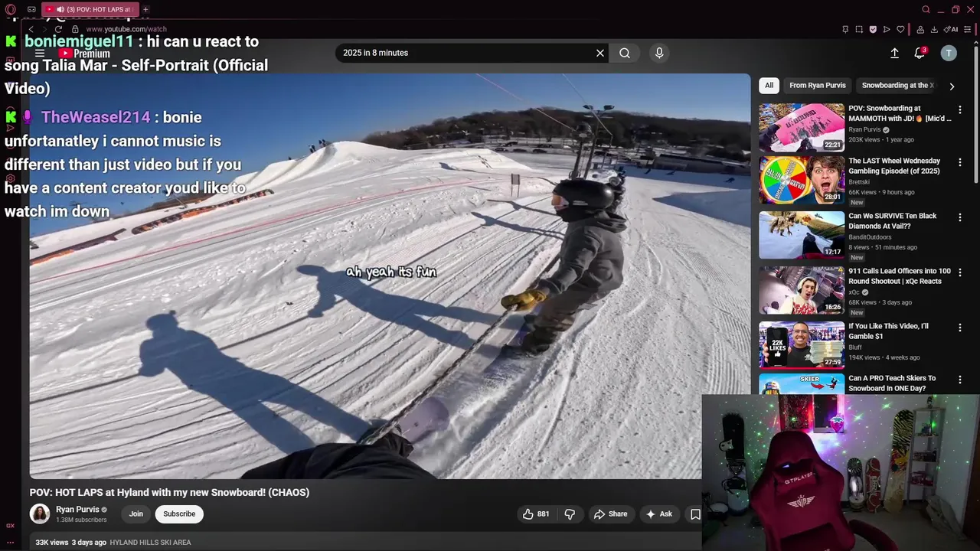This screenshot has height=551, width=980.
Task: Run search with the magnifier button
Action: pyautogui.click(x=625, y=53)
